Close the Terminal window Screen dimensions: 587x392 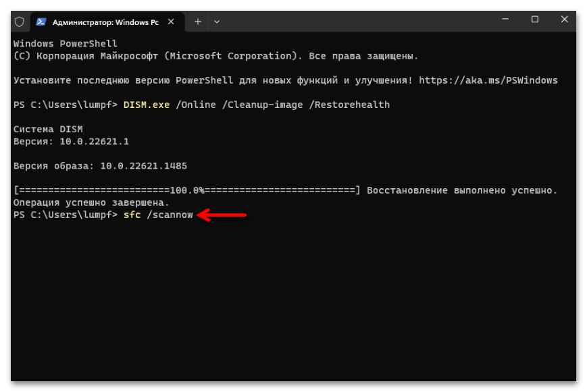565,19
